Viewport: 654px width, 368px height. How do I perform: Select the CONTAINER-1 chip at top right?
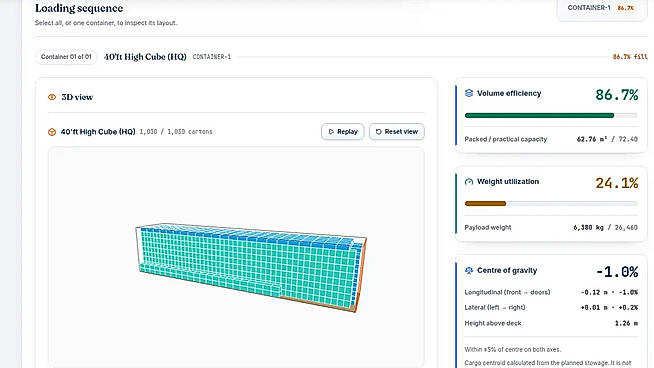pos(601,8)
